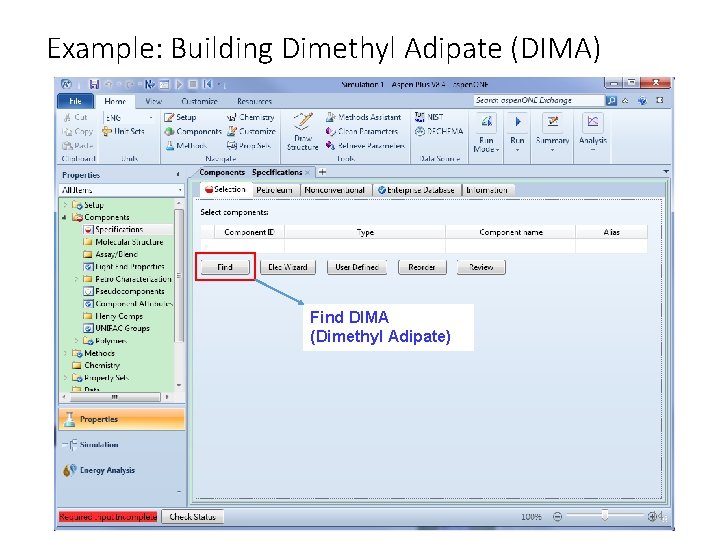Collapse the Components tree node

click(65, 217)
